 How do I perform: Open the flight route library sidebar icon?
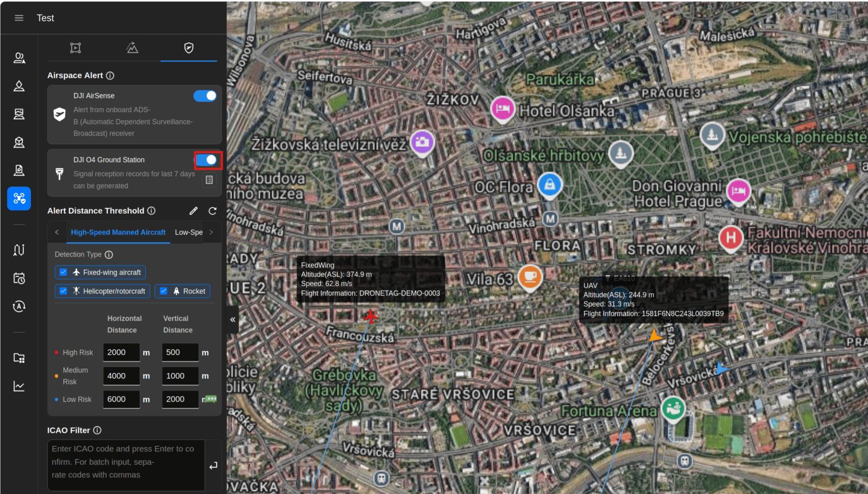click(x=19, y=250)
